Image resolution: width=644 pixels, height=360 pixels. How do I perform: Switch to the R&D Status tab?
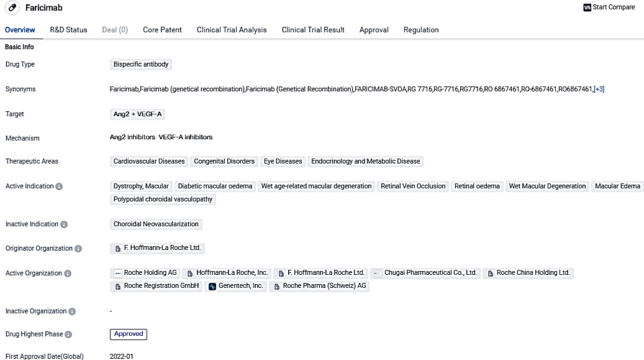pyautogui.click(x=68, y=30)
